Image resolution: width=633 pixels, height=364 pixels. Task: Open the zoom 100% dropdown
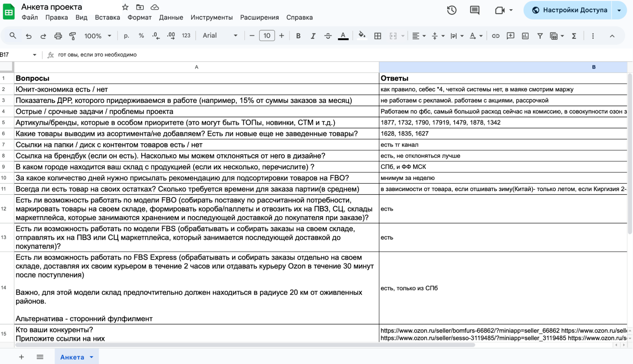[x=98, y=36]
